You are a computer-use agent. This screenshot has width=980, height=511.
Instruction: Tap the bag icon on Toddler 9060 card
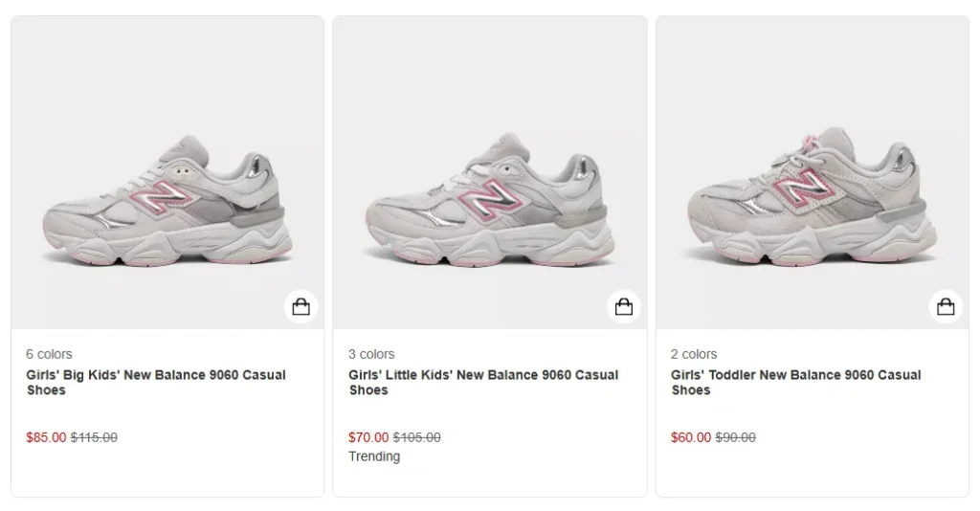coord(946,307)
